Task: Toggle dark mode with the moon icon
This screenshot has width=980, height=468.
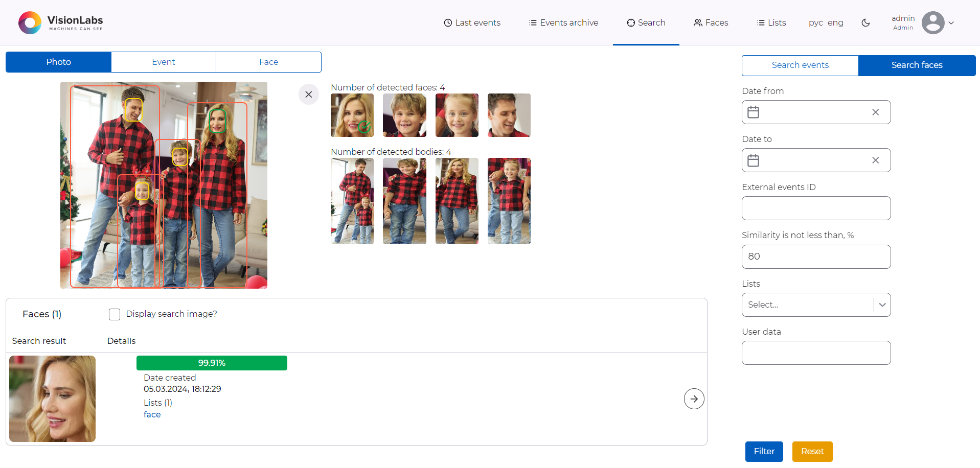Action: (865, 22)
